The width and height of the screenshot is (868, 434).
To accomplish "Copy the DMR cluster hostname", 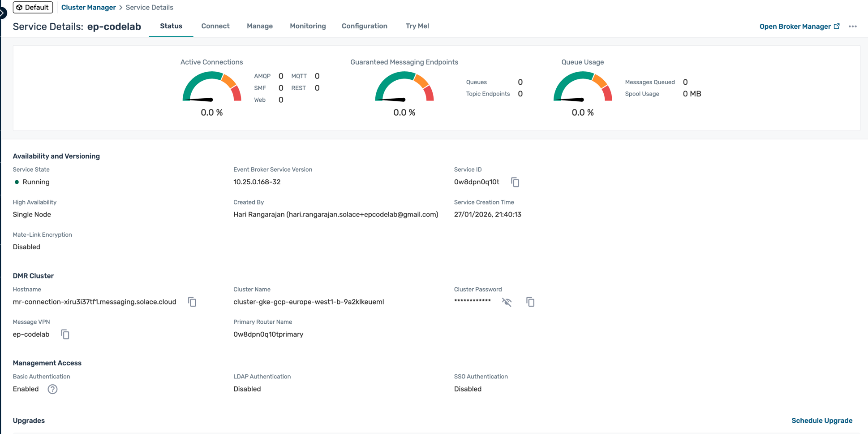I will pos(192,302).
